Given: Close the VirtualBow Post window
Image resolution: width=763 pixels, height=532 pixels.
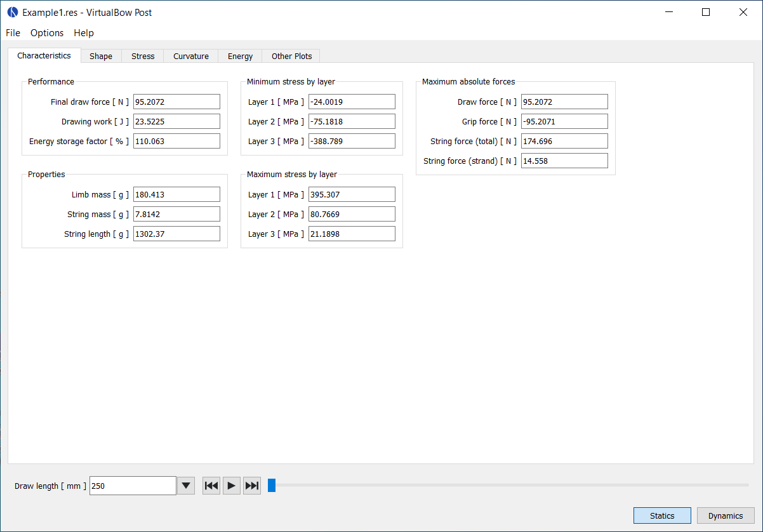Looking at the screenshot, I should [743, 12].
